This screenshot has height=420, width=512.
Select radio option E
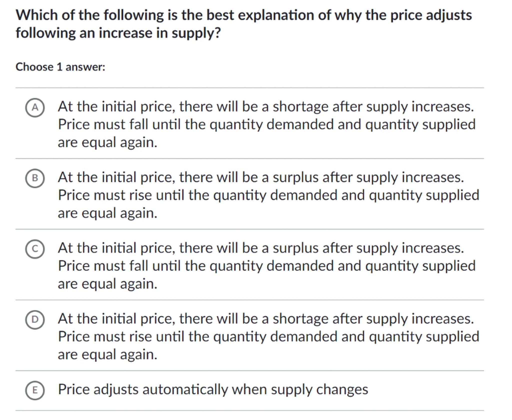click(35, 390)
